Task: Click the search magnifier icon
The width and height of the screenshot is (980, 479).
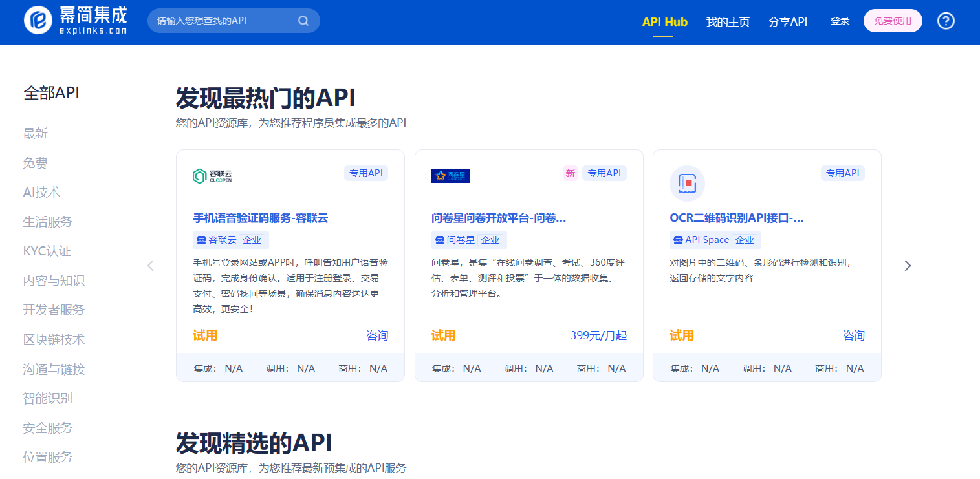Action: pyautogui.click(x=303, y=21)
